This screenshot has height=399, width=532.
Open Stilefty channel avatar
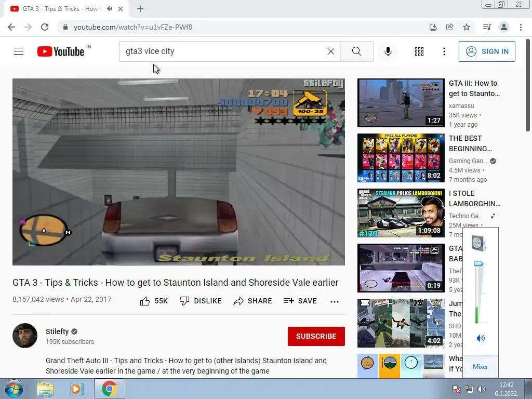(25, 336)
